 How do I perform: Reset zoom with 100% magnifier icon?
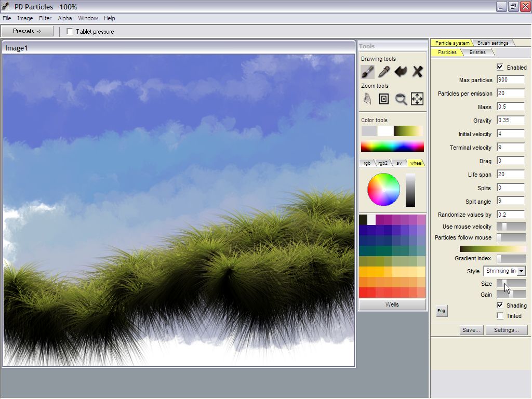pos(401,99)
